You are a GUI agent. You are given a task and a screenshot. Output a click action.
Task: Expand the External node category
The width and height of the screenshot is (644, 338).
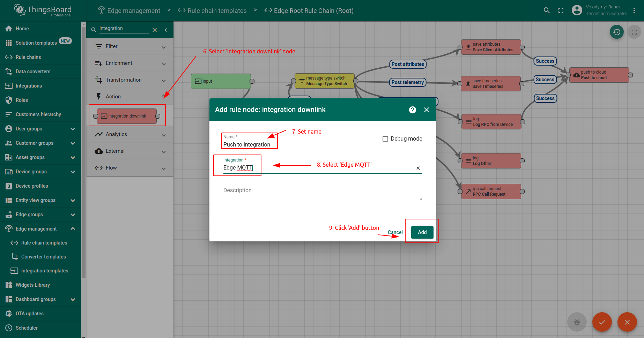pos(130,151)
